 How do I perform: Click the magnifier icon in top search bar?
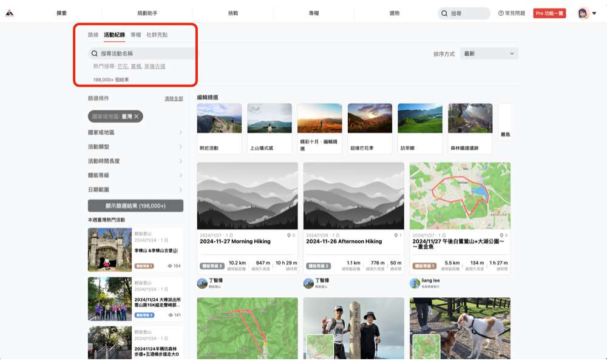point(444,13)
